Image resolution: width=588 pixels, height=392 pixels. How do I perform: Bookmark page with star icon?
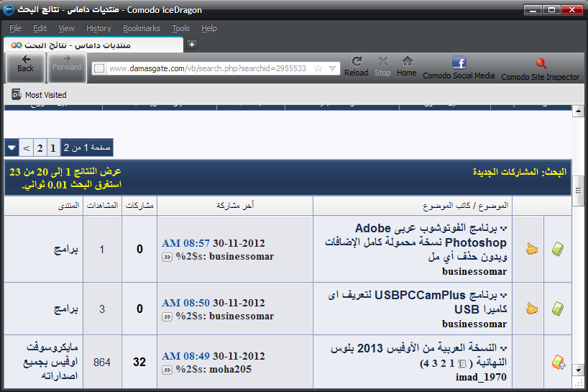[318, 68]
